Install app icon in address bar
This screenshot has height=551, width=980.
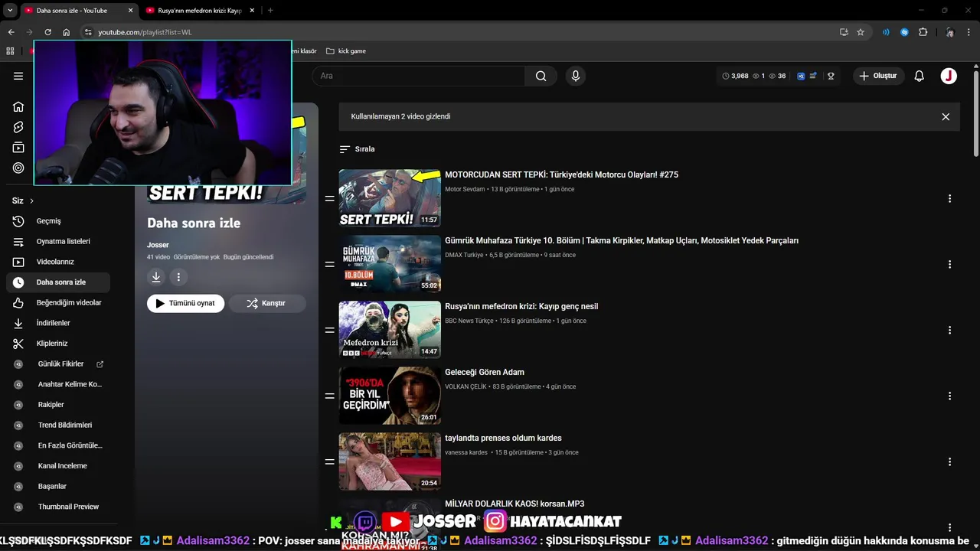844,32
